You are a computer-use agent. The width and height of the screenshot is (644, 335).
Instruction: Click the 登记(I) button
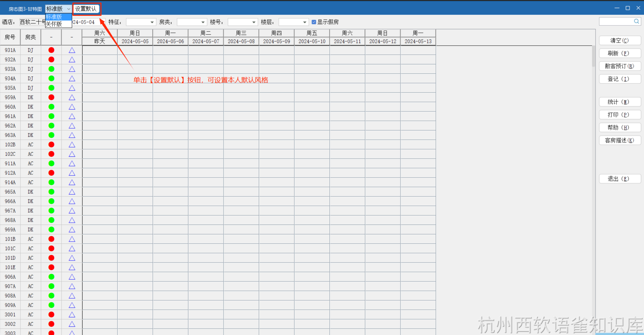click(x=620, y=79)
